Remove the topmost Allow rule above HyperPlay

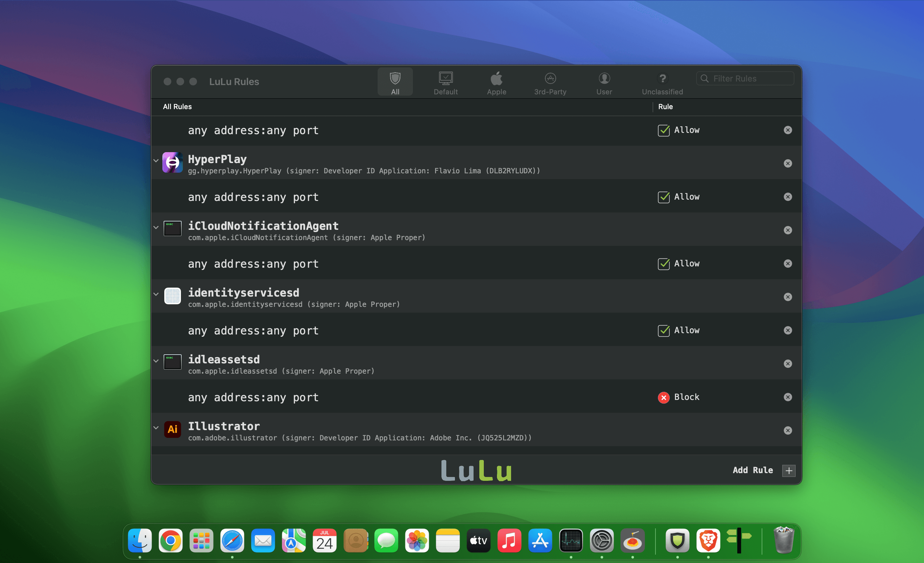pyautogui.click(x=788, y=130)
